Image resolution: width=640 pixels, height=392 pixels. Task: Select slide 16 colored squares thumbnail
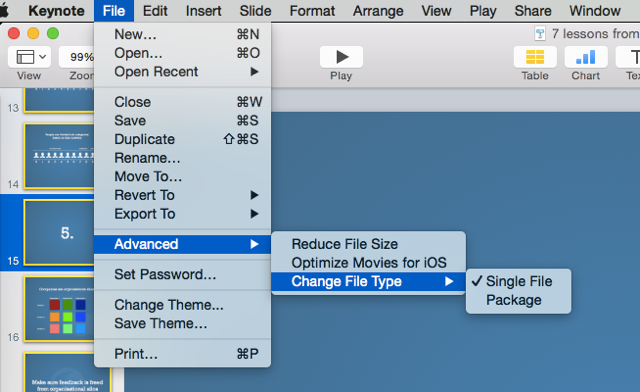(x=59, y=309)
